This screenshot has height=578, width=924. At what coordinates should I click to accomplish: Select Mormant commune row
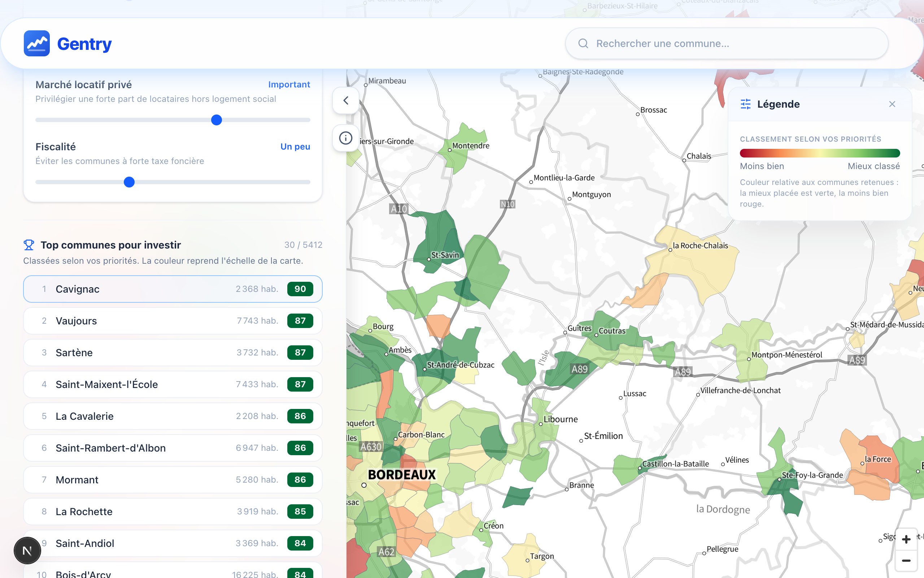coord(173,479)
